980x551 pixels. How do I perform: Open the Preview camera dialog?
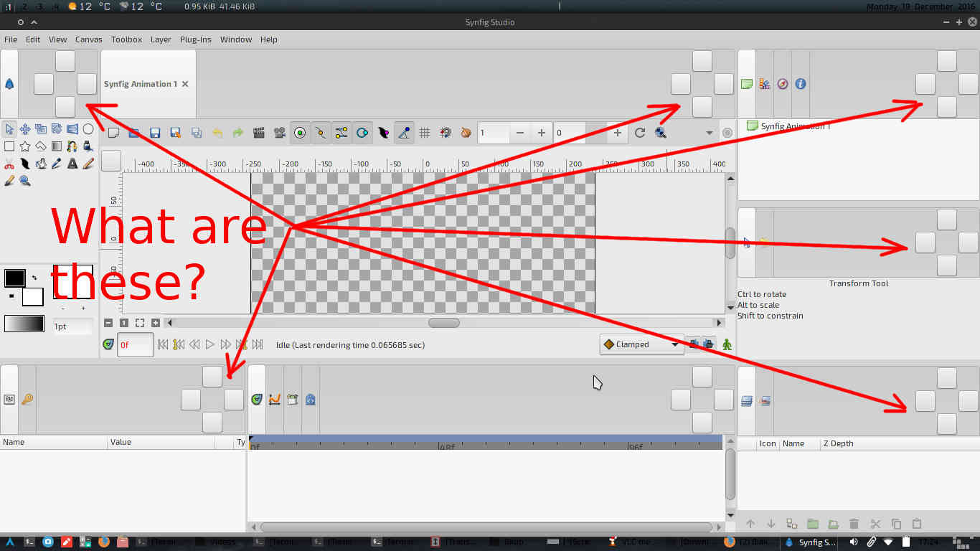coord(280,133)
